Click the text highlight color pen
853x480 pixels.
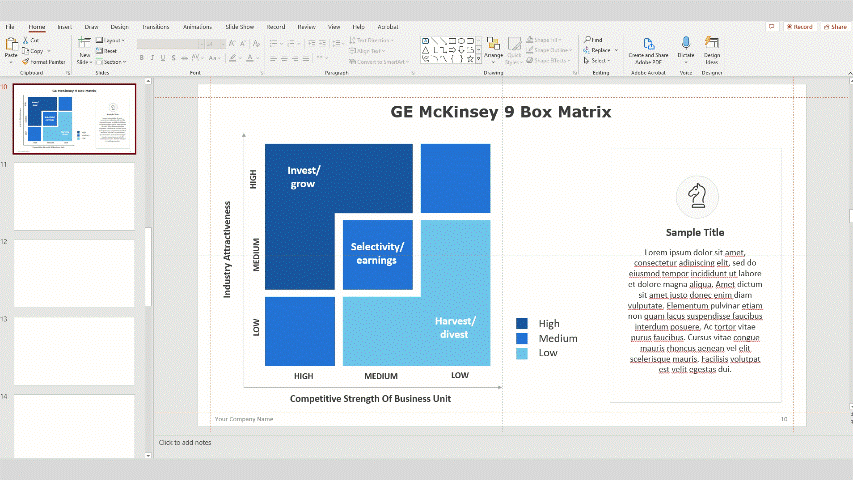pyautogui.click(x=232, y=58)
